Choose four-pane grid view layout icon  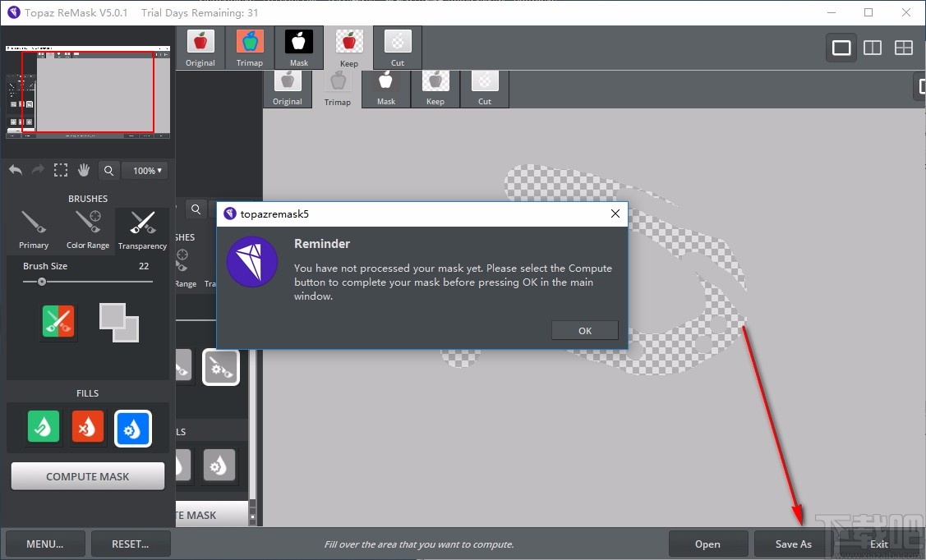[x=904, y=47]
